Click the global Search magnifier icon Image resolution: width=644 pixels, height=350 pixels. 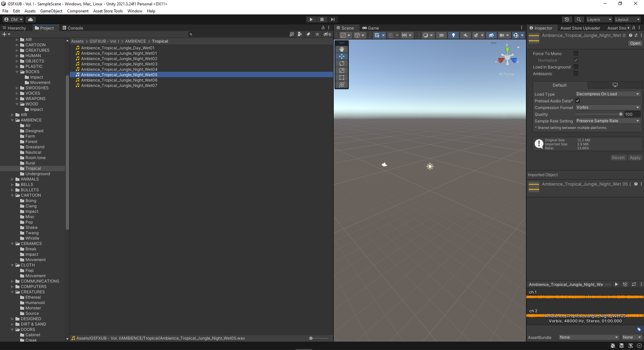(579, 19)
